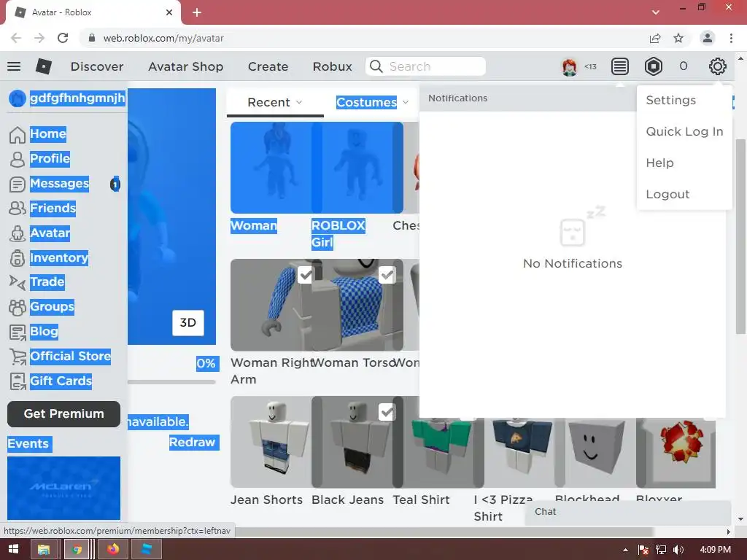Image resolution: width=747 pixels, height=560 pixels.
Task: Select the Blockhead item thumbnail
Action: pos(595,452)
